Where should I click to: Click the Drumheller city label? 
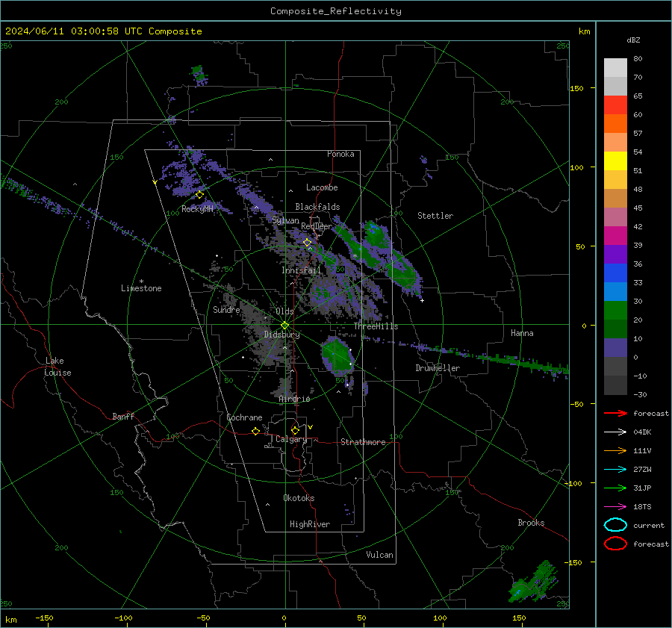point(438,368)
